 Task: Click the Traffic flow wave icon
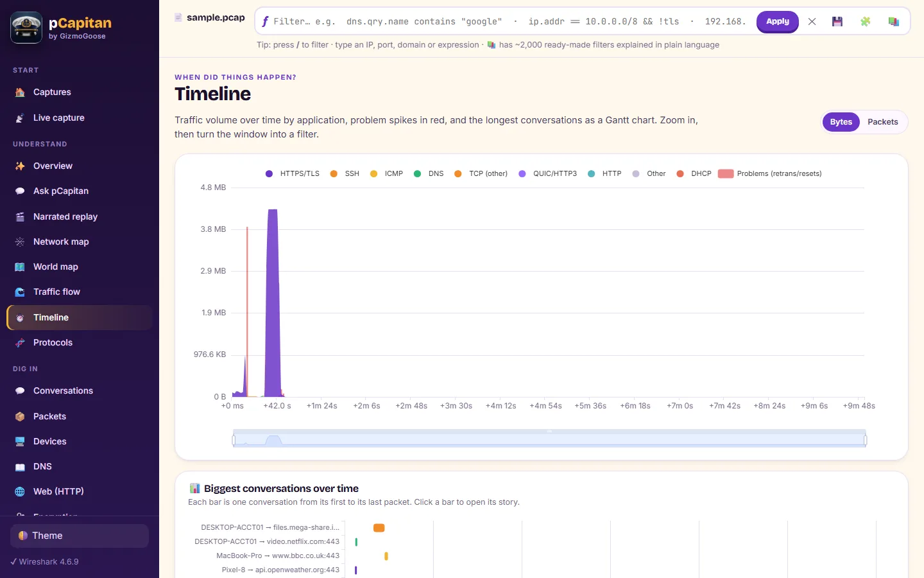pos(20,292)
